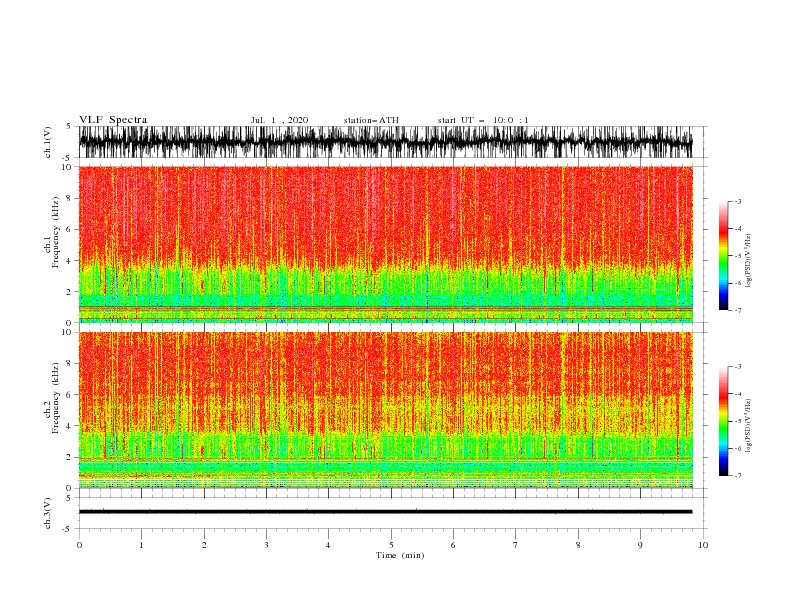Click the ch.1 spectrogram panel
The image size is (792, 612).
click(385, 244)
